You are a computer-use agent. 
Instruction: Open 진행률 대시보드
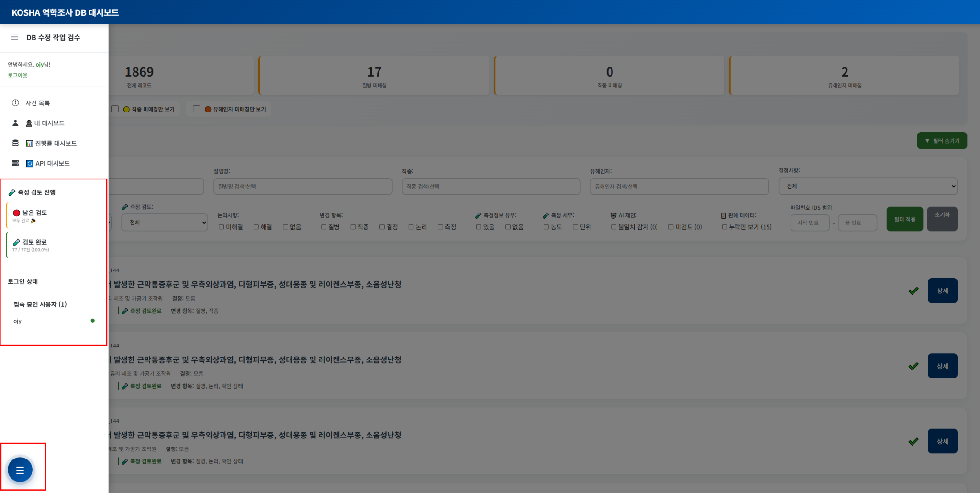tap(51, 143)
